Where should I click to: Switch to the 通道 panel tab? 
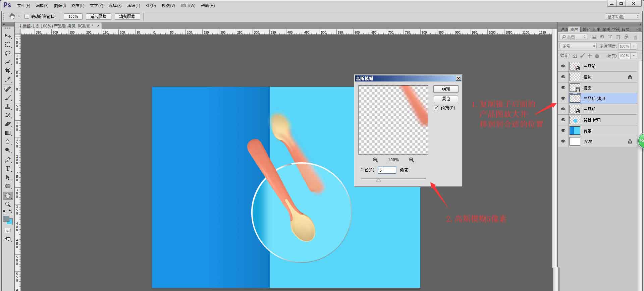[x=565, y=30]
